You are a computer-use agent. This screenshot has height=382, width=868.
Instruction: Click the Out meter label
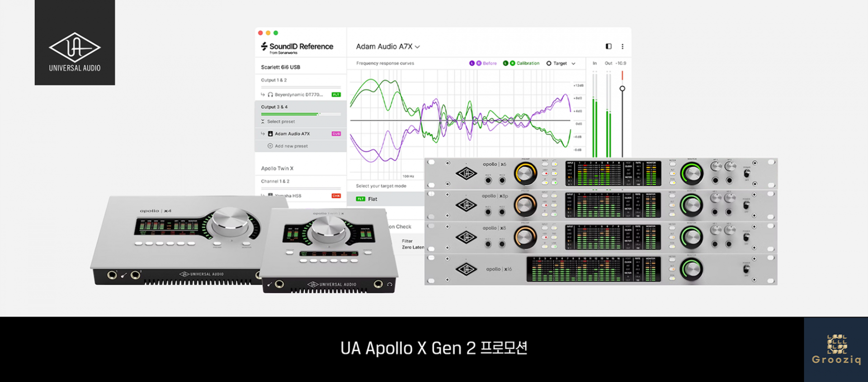[x=609, y=63]
